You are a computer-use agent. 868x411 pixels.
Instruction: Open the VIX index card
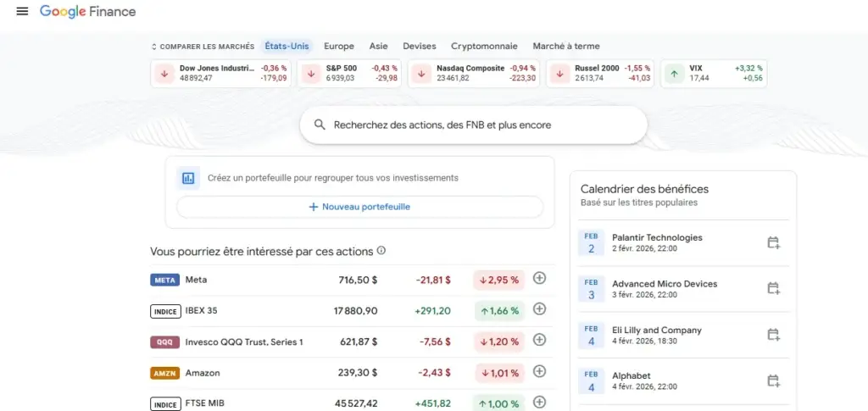coord(714,74)
